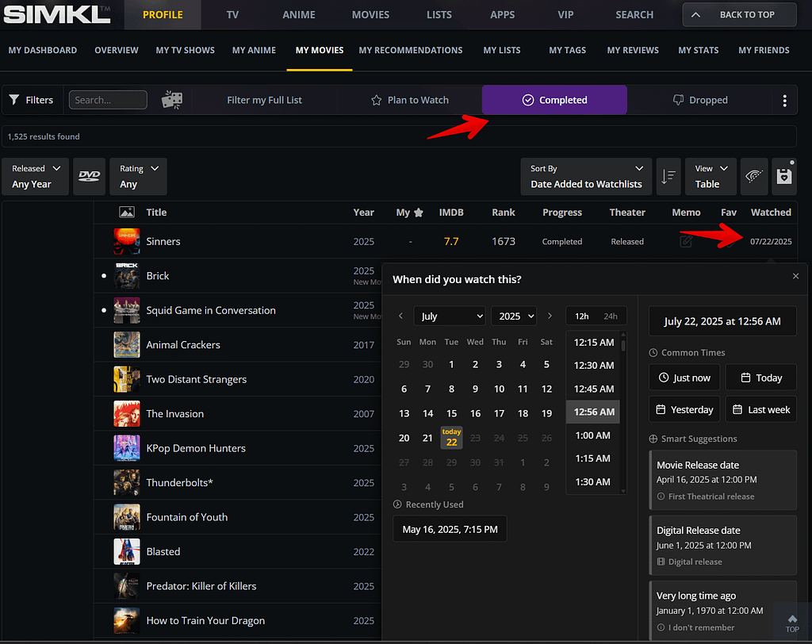Select the Completed filter

point(554,100)
